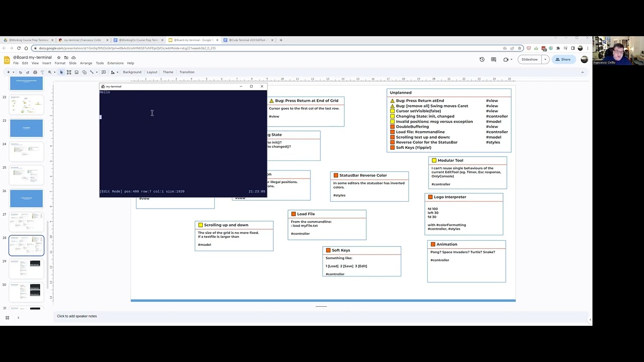Screen dimensions: 644x362
Task: Open the Chrome three-dot menu
Action: point(588,48)
